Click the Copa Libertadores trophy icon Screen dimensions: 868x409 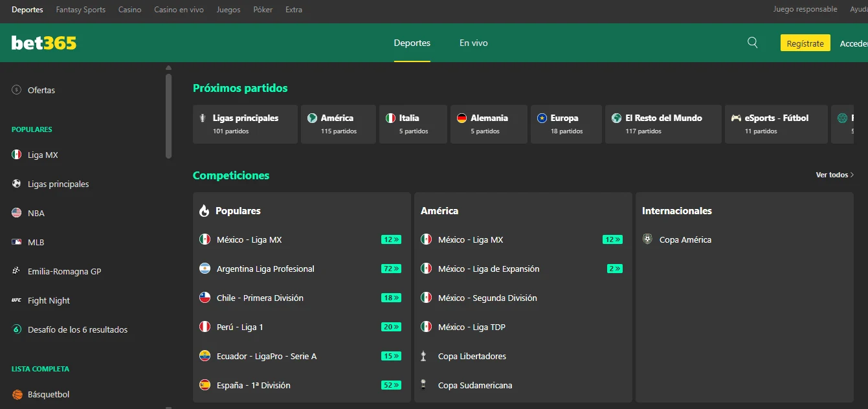click(x=423, y=356)
